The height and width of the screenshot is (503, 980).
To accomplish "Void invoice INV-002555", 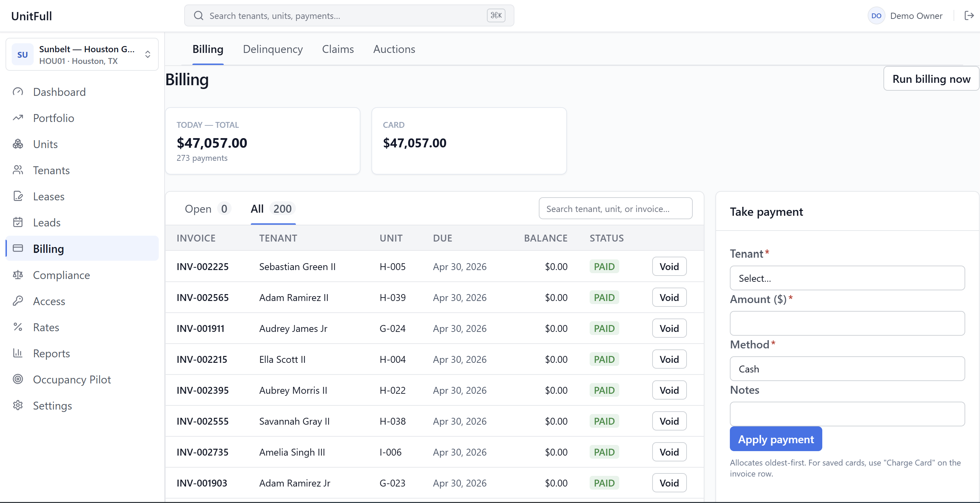I will tap(669, 421).
